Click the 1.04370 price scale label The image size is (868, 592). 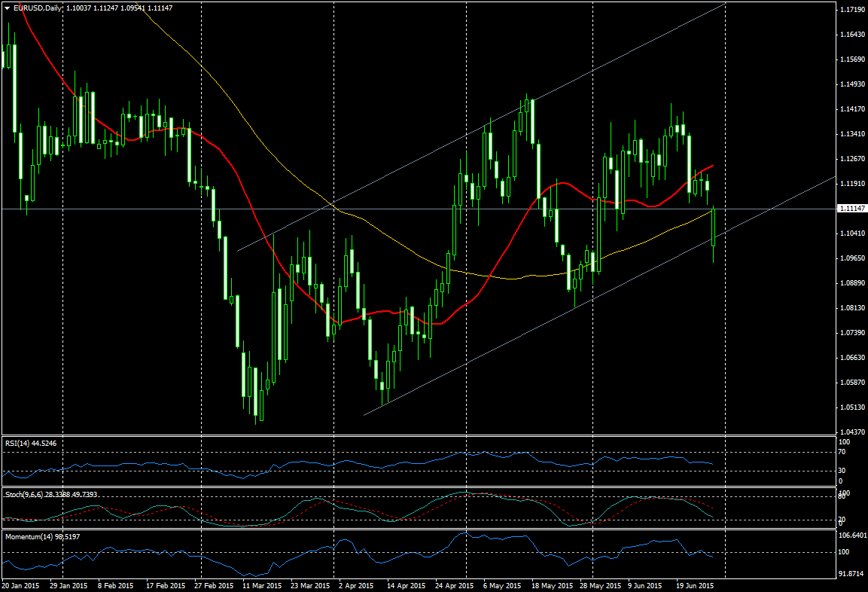pos(852,432)
